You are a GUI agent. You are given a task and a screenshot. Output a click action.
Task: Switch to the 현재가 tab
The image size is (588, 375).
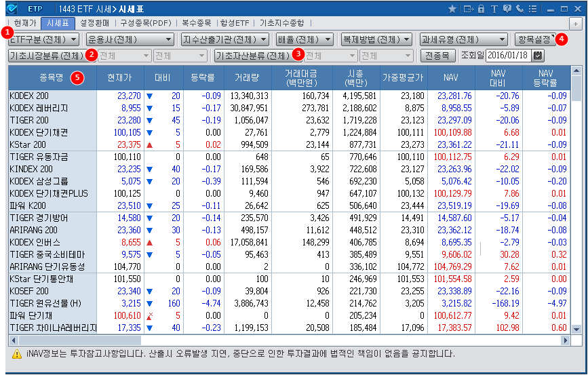pos(25,23)
